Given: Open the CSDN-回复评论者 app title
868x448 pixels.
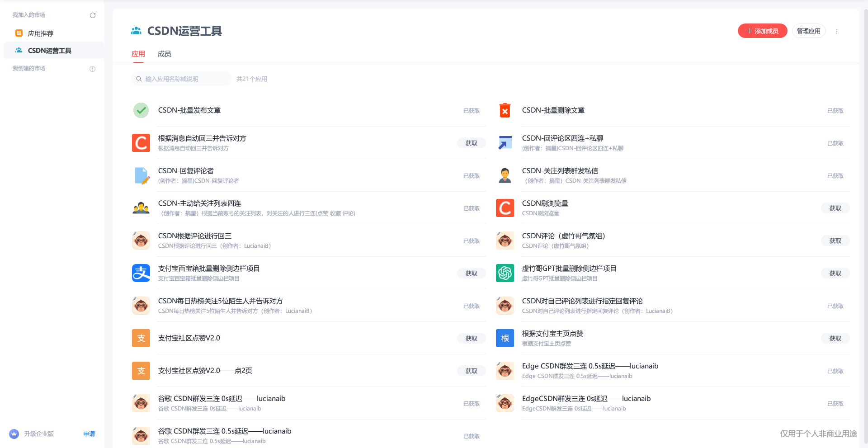Looking at the screenshot, I should click(x=186, y=171).
